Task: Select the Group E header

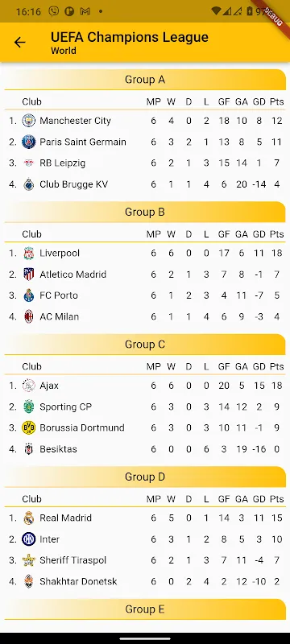Action: [x=145, y=609]
